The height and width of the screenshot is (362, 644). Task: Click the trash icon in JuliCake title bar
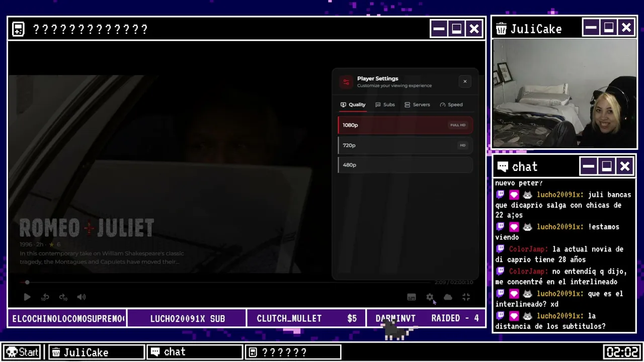coord(501,29)
